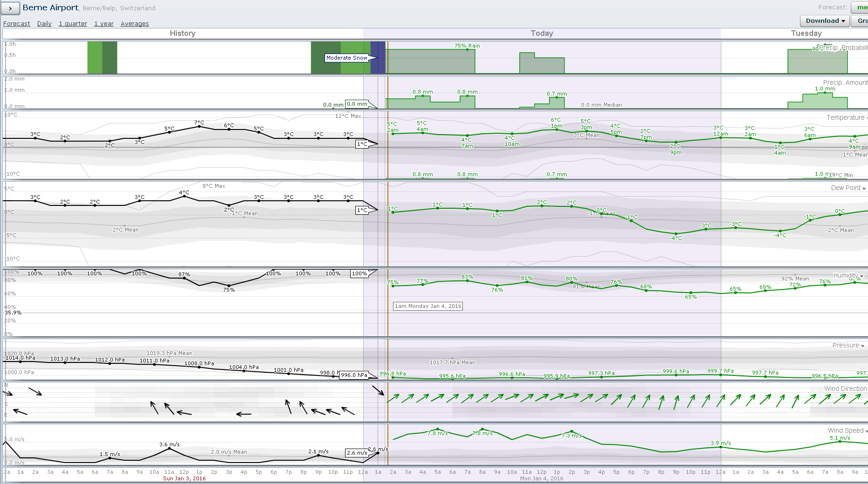Open the Averages view
This screenshot has height=484, width=868.
[x=135, y=24]
